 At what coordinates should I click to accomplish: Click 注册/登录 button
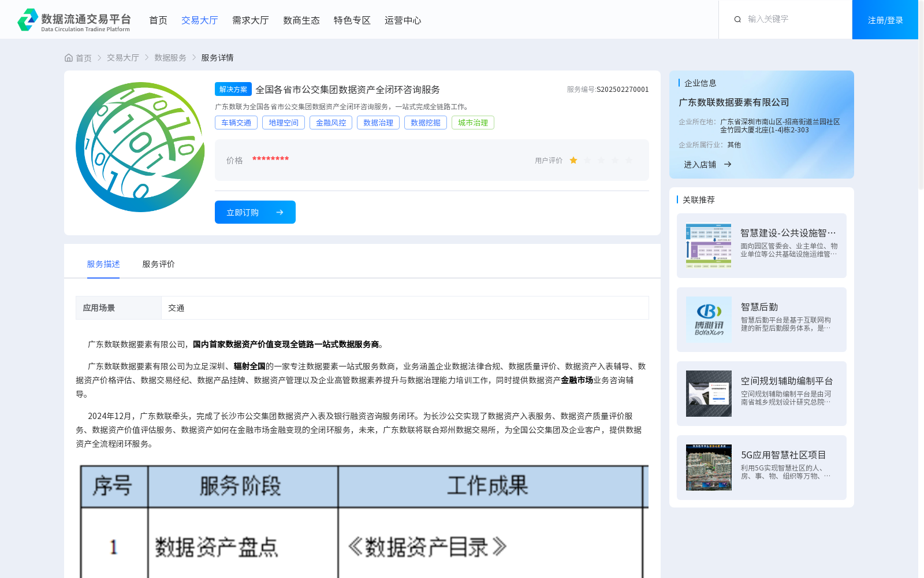885,20
